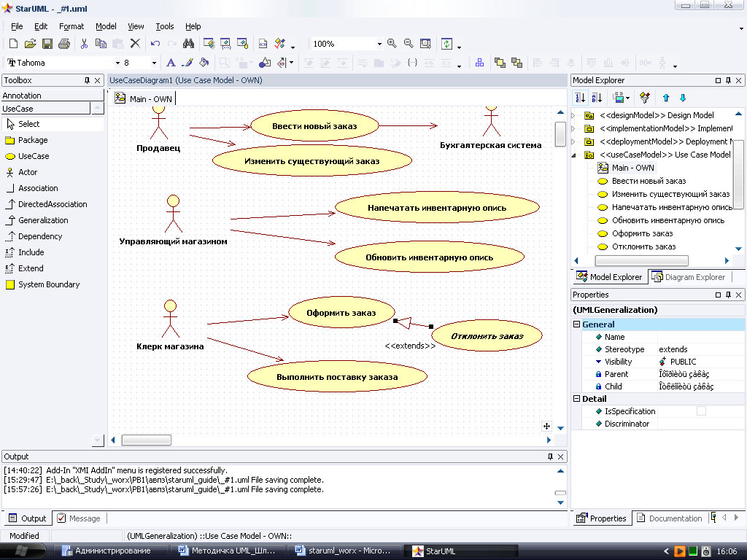Switch to the Documentation tab
This screenshot has width=747, height=560.
coord(670,518)
